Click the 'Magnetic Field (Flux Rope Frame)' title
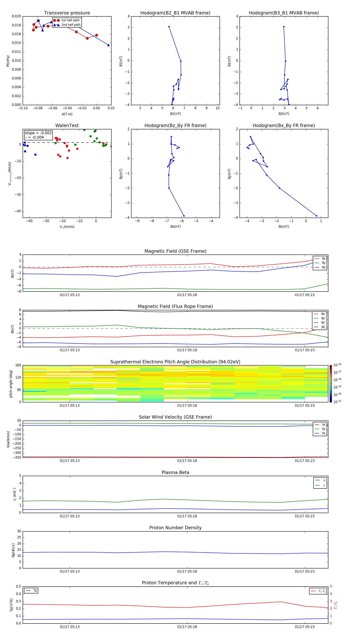 [175, 307]
